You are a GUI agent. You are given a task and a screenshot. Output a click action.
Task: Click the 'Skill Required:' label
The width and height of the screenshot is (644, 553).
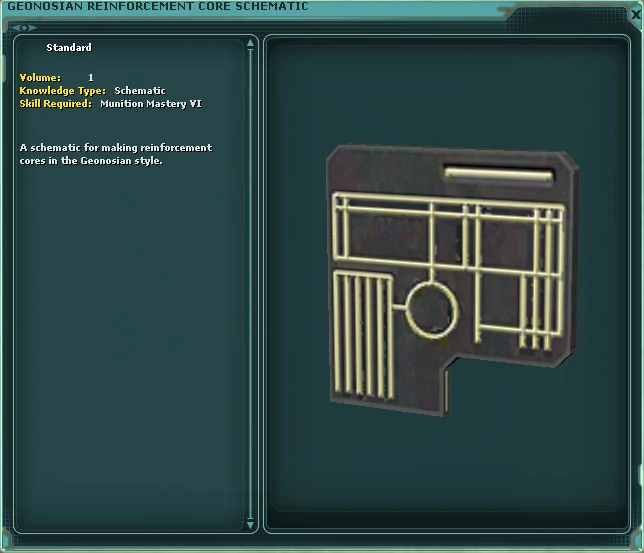tap(55, 104)
